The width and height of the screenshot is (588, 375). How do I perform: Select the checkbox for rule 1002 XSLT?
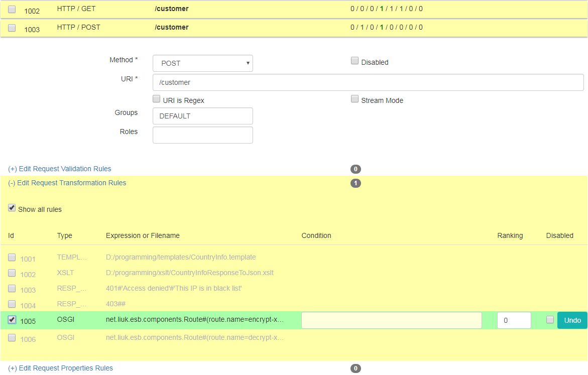tap(12, 273)
